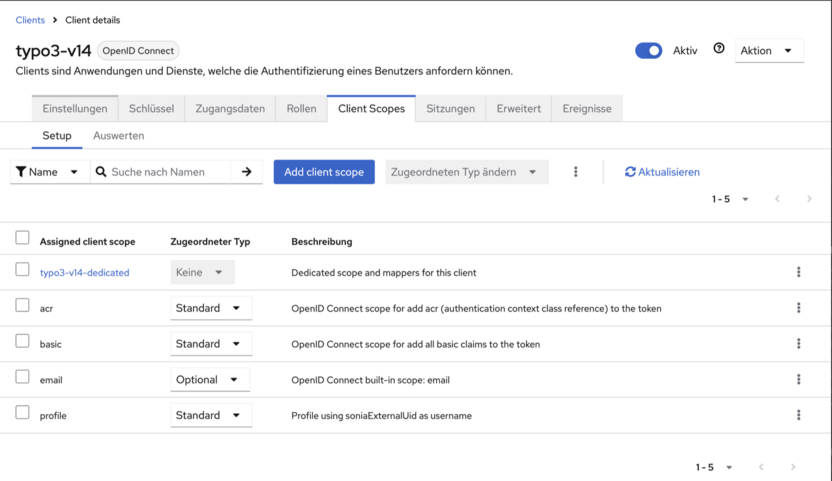This screenshot has height=481, width=832.
Task: Click the search arrow submit icon
Action: click(x=247, y=172)
